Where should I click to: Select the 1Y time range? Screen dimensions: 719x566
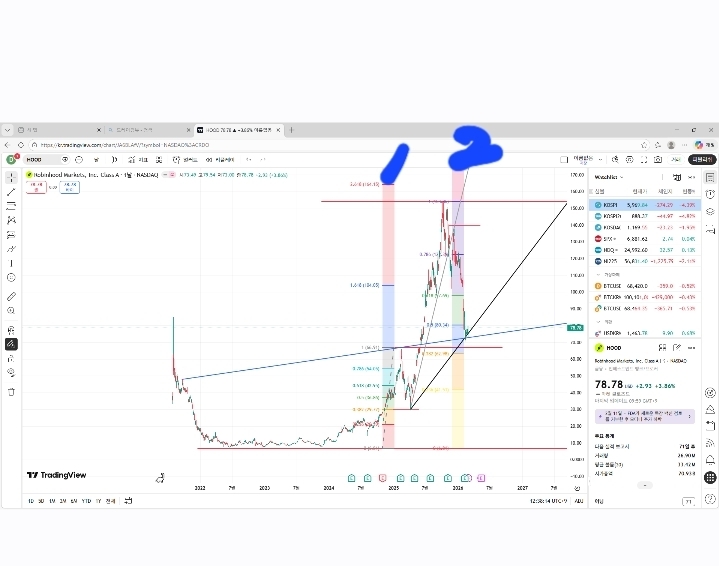click(97, 500)
